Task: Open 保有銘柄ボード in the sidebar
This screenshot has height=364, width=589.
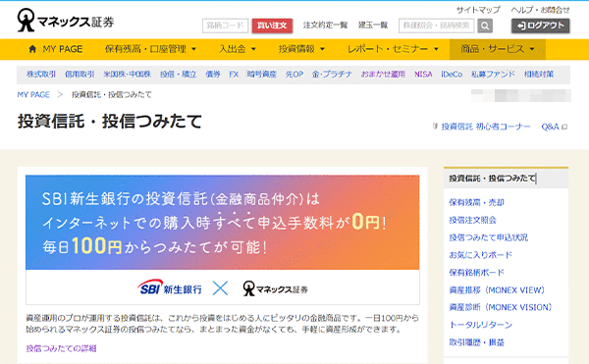Action: pos(477,273)
